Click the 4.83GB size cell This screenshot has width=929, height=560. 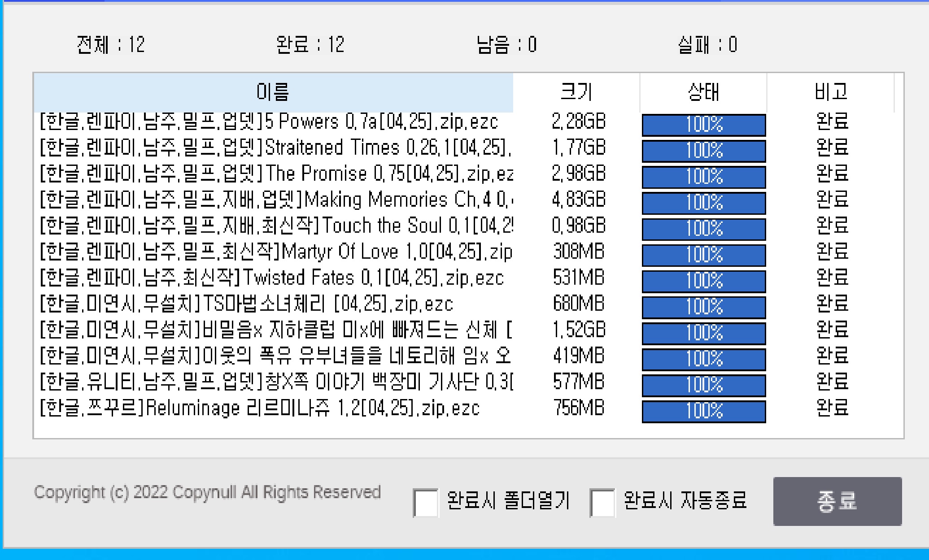[x=579, y=200]
